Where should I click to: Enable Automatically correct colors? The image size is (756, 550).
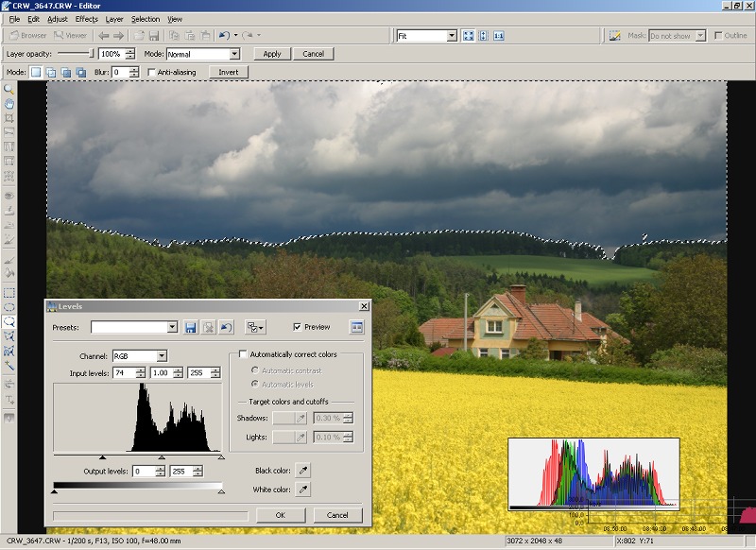243,354
